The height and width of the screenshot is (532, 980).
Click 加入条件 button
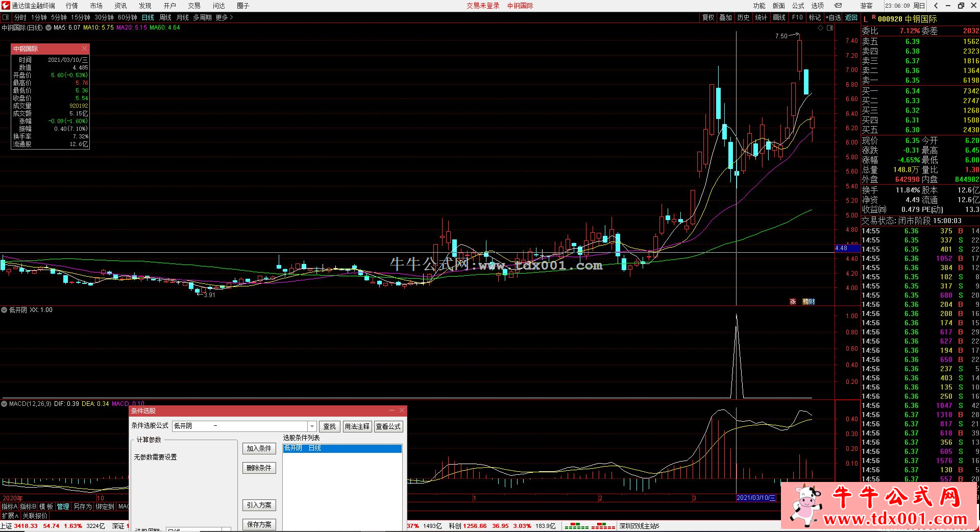pos(259,448)
